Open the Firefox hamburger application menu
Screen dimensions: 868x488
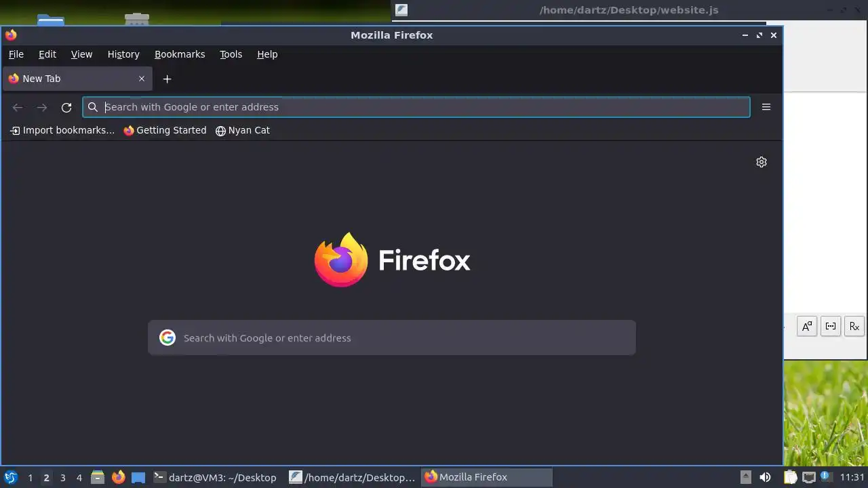pyautogui.click(x=766, y=107)
